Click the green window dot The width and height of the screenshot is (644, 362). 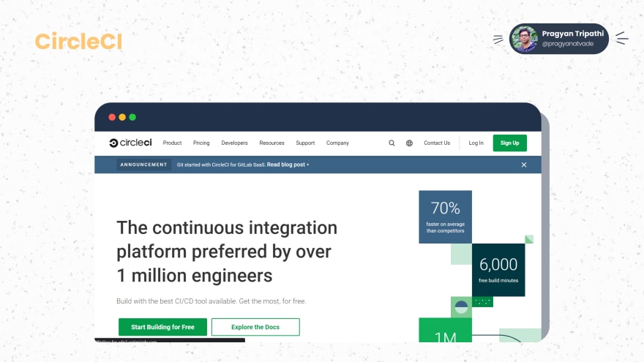[132, 117]
